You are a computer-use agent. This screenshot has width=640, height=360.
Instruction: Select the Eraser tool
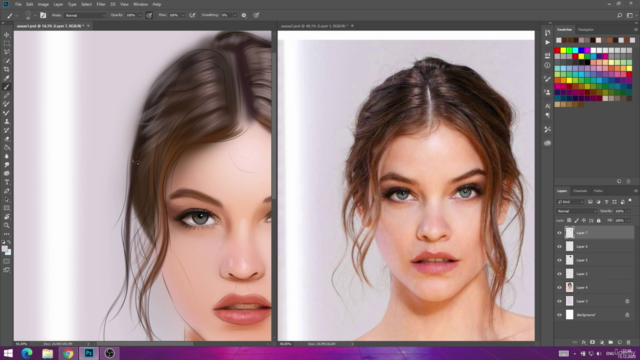point(7,139)
